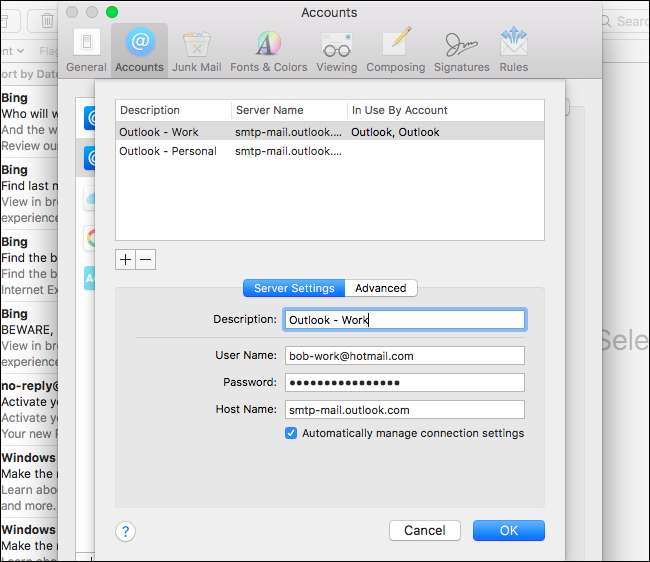Open the Rules preferences pane
Image resolution: width=650 pixels, height=562 pixels.
514,49
